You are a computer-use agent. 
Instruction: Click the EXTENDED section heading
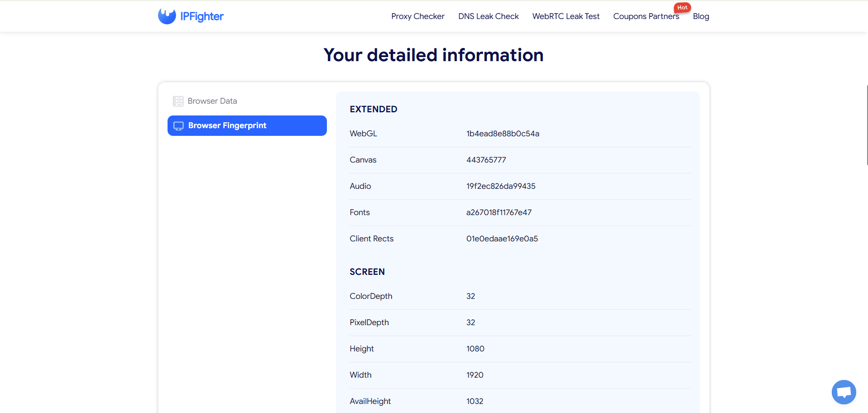[373, 109]
